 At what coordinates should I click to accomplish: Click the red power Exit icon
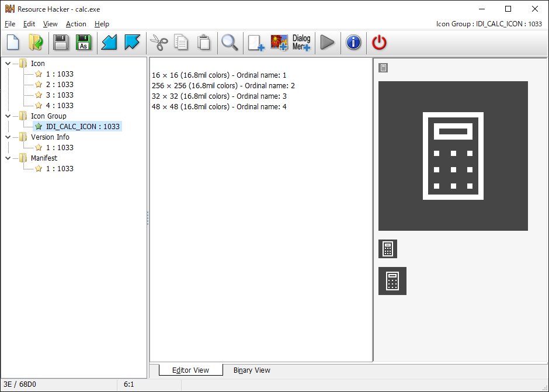click(380, 43)
